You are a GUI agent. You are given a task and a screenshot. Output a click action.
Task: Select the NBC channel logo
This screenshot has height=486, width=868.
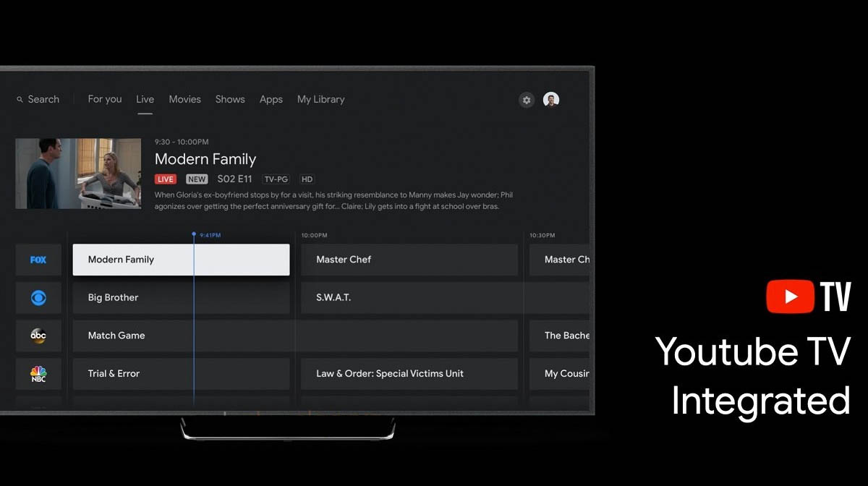coord(38,374)
